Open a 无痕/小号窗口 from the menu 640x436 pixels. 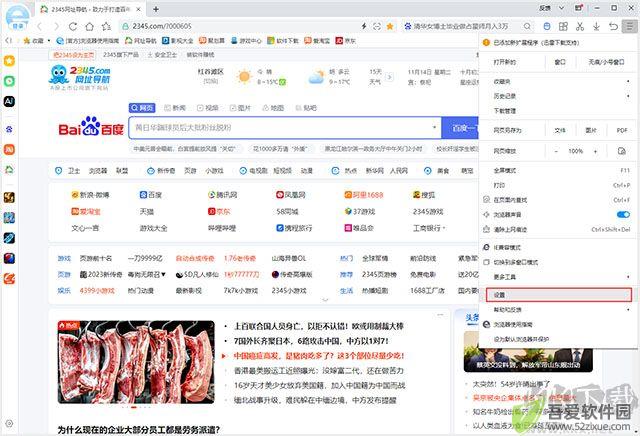(606, 62)
